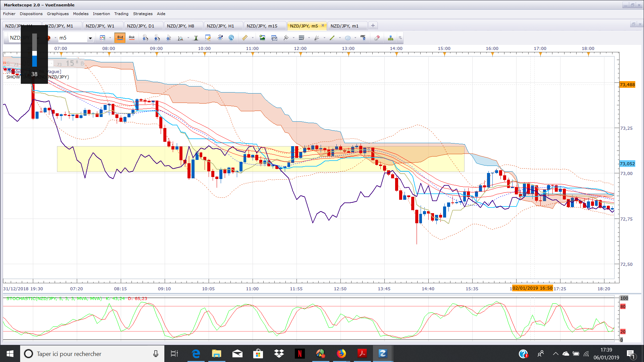
Task: Click the zoom out magnifier icon
Action: (x=157, y=38)
